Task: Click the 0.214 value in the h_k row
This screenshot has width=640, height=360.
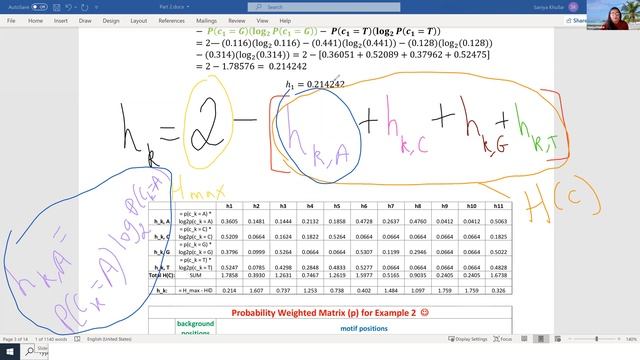Action: pyautogui.click(x=229, y=291)
